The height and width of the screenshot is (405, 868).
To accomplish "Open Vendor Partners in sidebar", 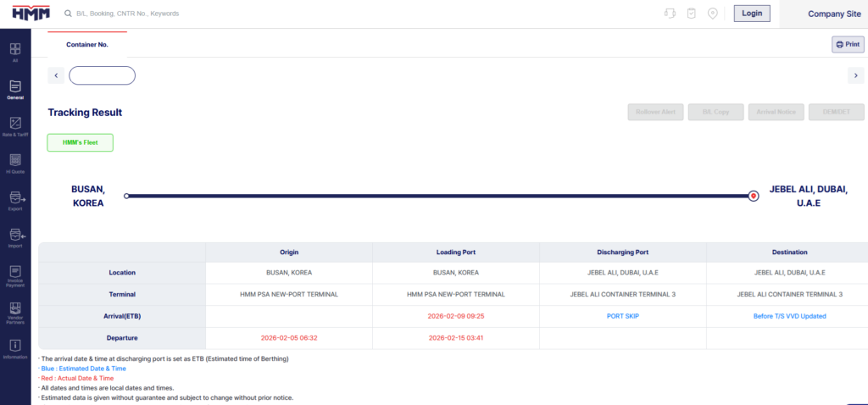I will (15, 312).
